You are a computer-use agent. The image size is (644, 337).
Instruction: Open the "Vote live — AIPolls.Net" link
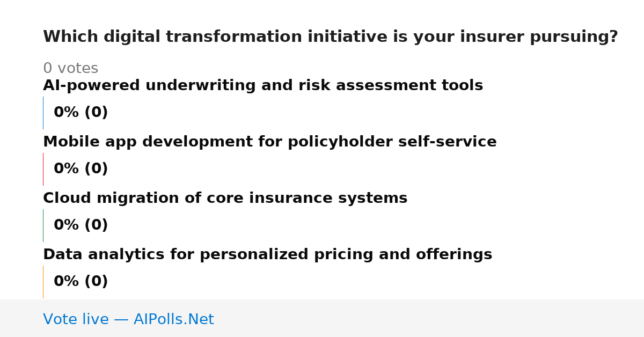coord(129,320)
